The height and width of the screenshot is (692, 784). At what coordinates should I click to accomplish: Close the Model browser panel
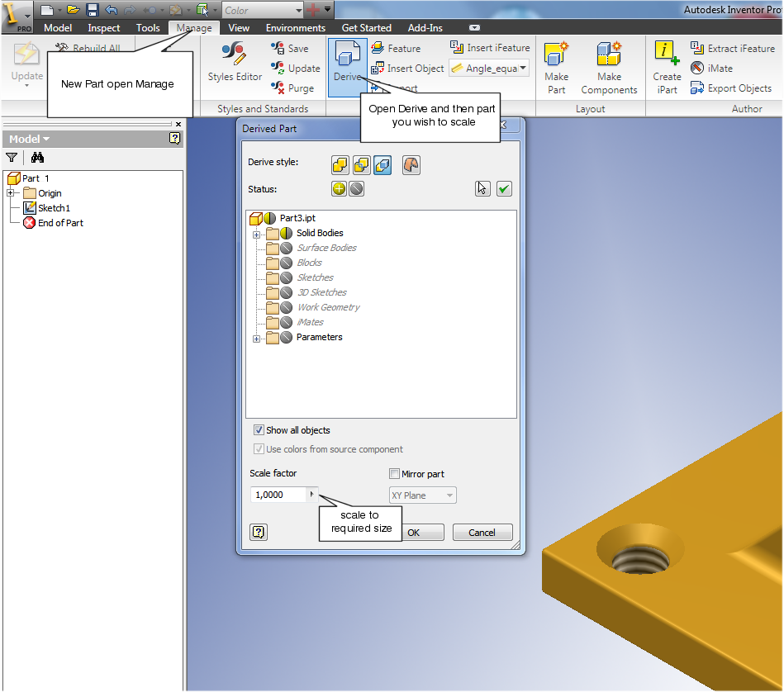[x=178, y=124]
